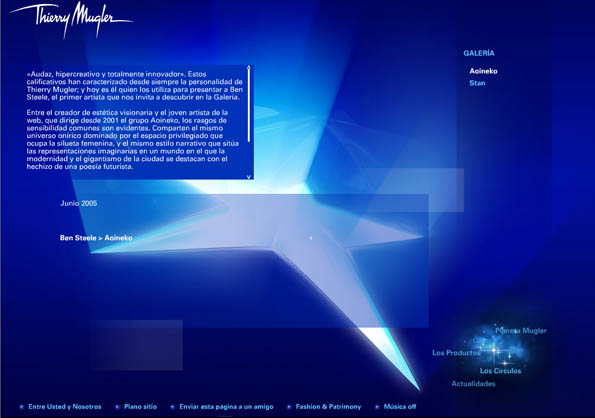595x418 pixels.
Task: Go to Planeta Mugler
Action: 521,331
